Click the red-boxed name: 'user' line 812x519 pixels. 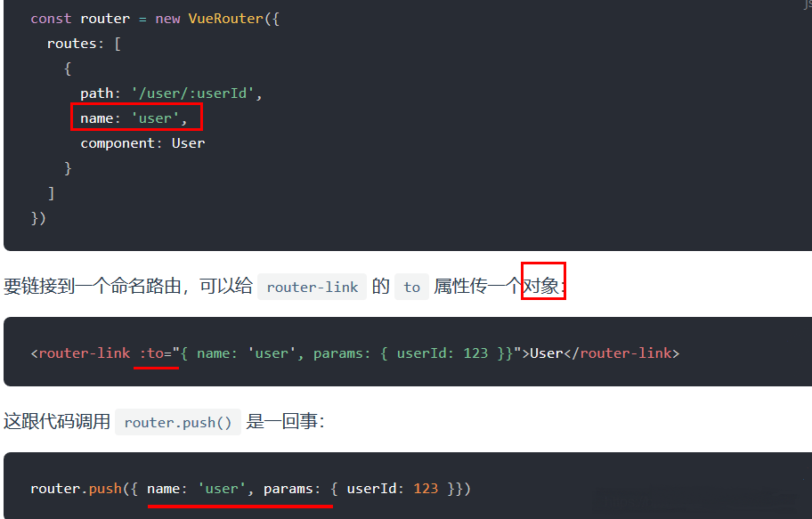[x=136, y=117]
